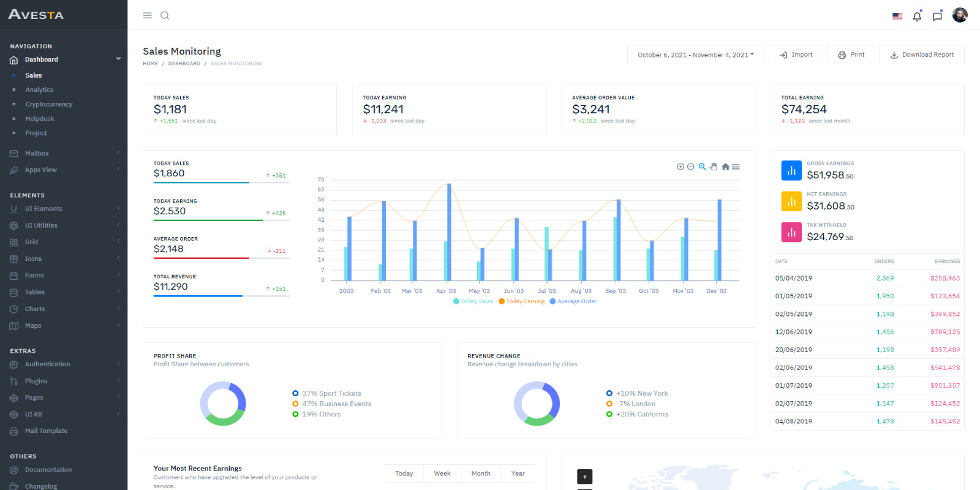Open notifications bell icon

pyautogui.click(x=917, y=17)
